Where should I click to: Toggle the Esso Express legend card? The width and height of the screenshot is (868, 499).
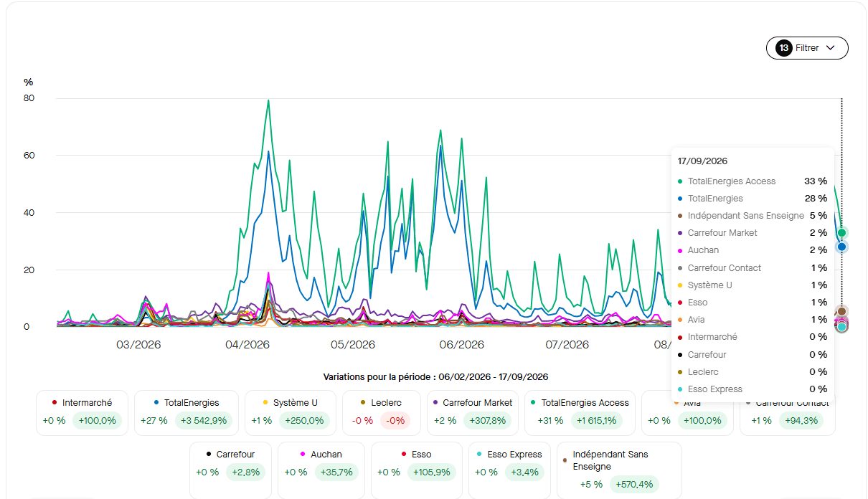[509, 470]
